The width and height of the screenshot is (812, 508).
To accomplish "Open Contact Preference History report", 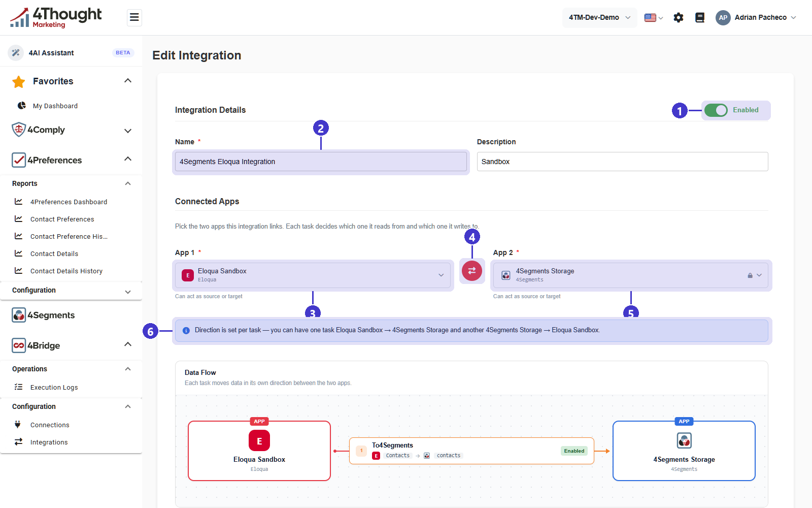I will tap(69, 236).
